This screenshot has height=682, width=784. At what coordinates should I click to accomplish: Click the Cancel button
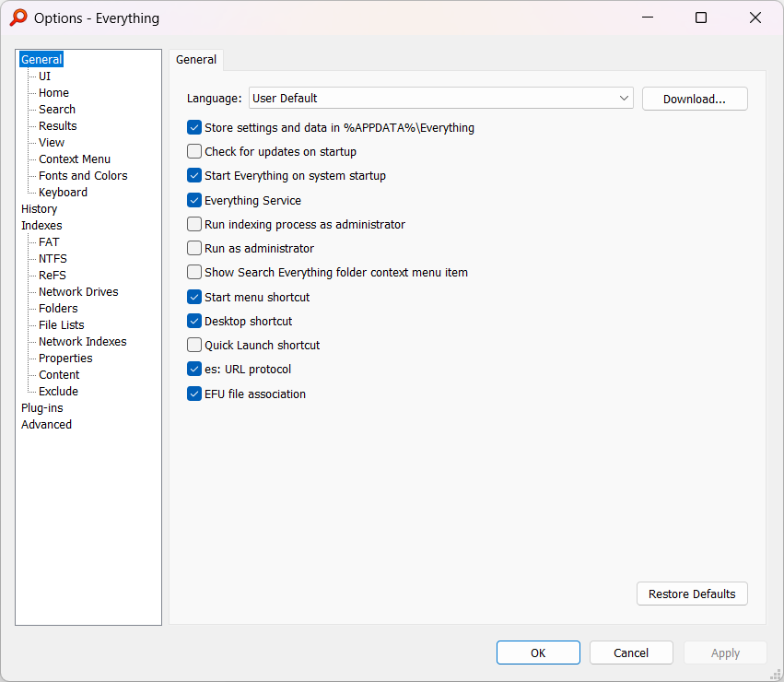coord(631,653)
